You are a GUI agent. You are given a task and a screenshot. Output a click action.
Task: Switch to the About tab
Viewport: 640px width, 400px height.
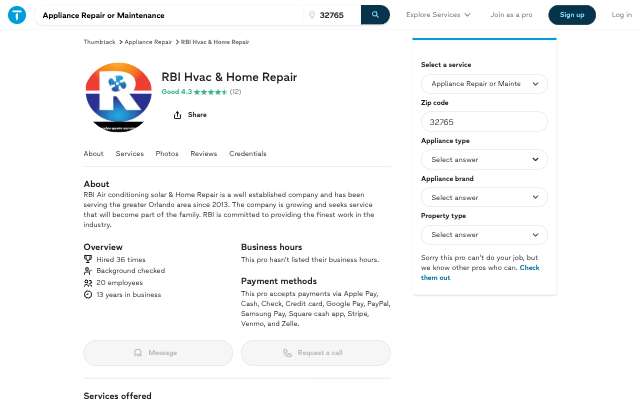coord(93,153)
